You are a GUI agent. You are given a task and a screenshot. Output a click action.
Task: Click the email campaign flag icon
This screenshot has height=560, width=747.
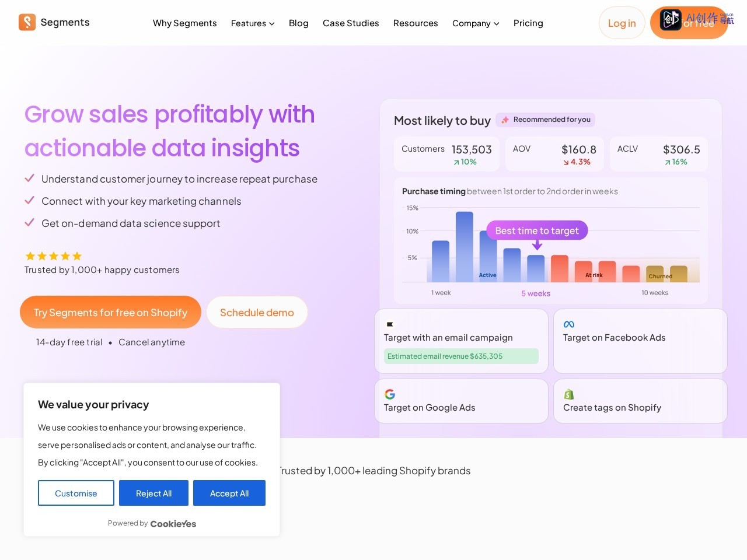pos(390,324)
